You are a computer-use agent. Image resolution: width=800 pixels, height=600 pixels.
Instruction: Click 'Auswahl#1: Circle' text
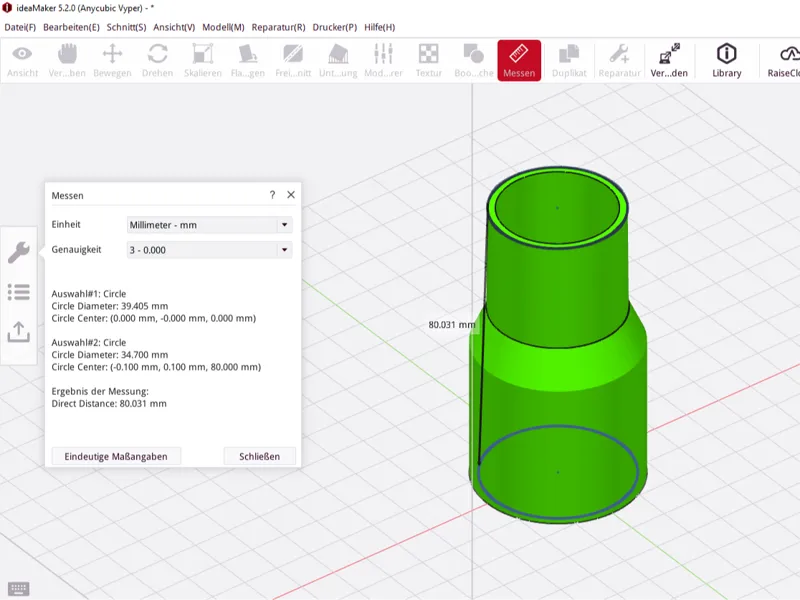point(89,294)
